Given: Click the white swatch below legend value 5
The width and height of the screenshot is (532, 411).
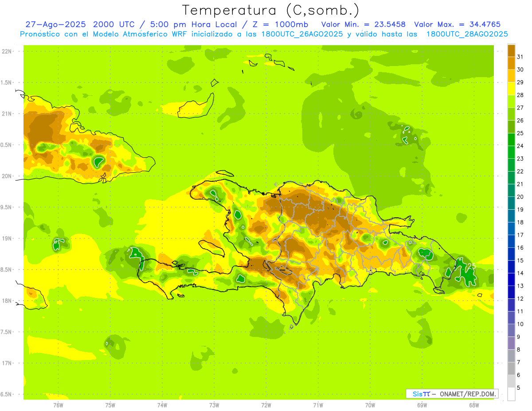Looking at the screenshot, I should point(511,394).
